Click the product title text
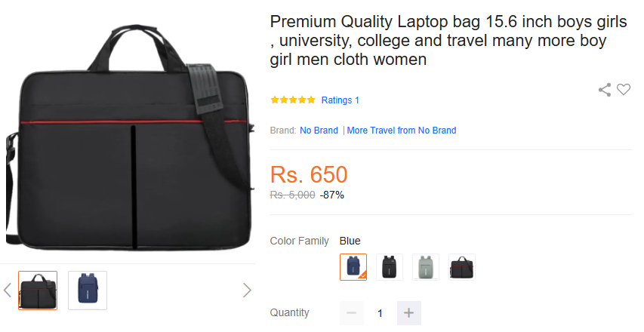This screenshot has width=644, height=332. (448, 40)
